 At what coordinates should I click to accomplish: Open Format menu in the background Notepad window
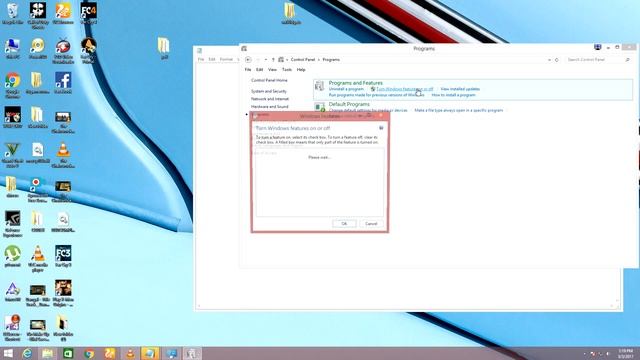tap(226, 59)
